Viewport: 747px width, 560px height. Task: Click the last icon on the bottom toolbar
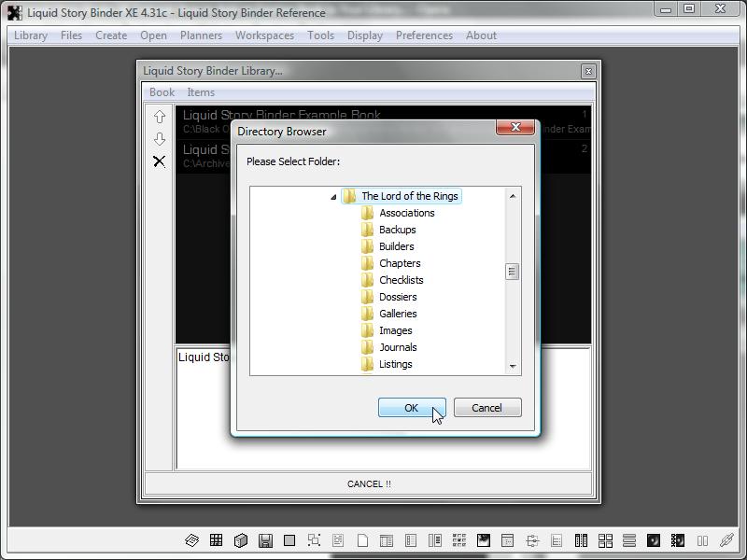726,540
